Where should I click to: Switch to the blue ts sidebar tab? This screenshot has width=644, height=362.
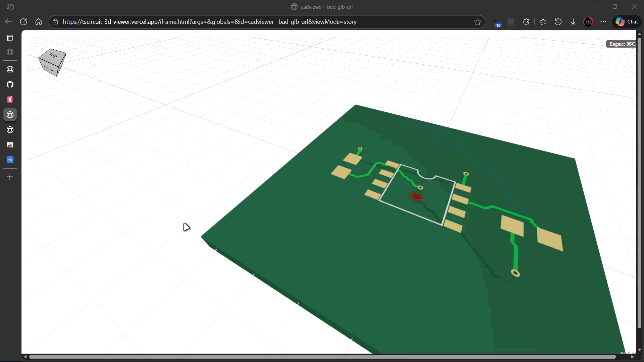10,160
